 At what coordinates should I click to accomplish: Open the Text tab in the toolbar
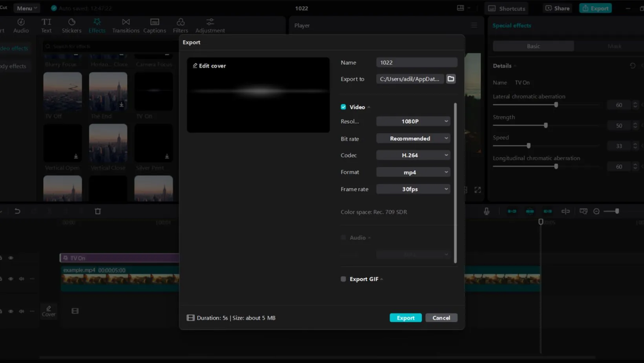[46, 25]
